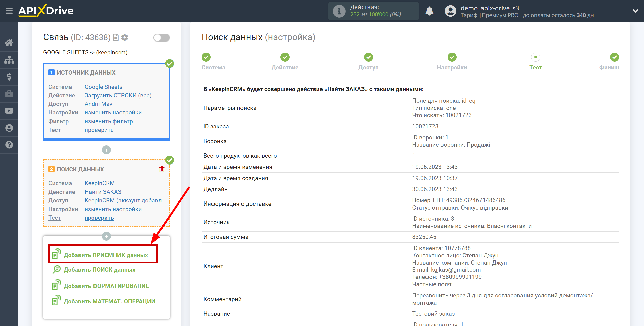
Task: Click изменить фильтр link
Action: click(x=109, y=121)
